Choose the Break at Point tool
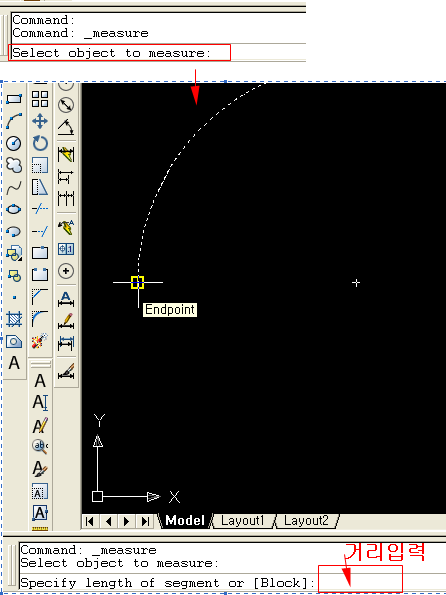 click(x=40, y=252)
